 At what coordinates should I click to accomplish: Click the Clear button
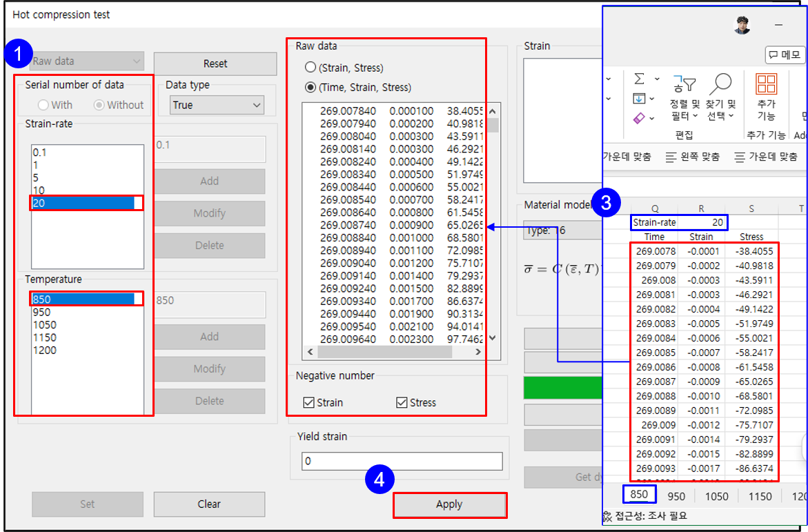pyautogui.click(x=209, y=504)
